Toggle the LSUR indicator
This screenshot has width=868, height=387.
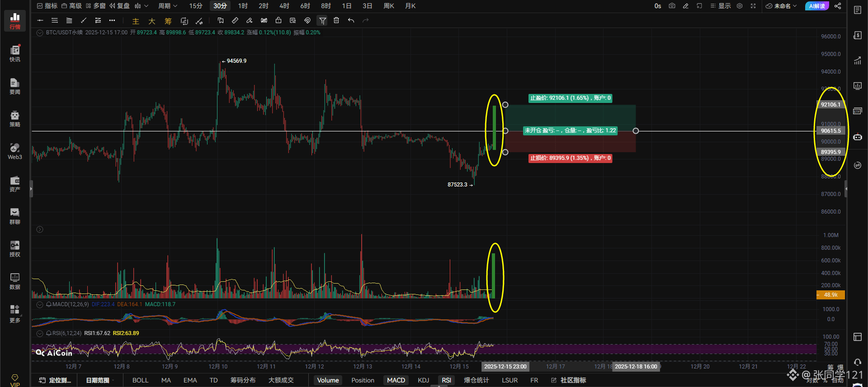[x=509, y=380]
